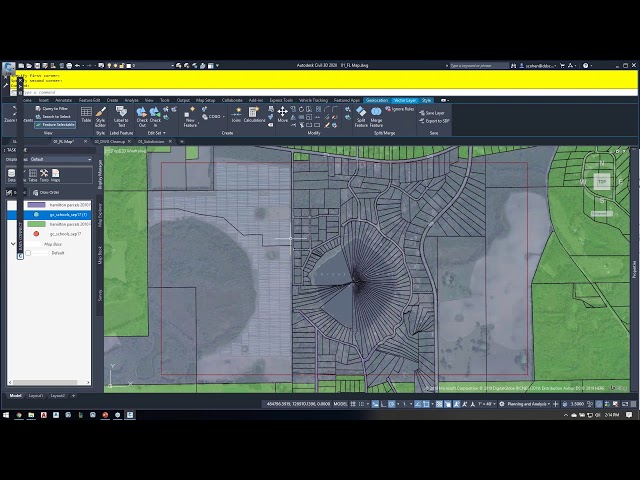The width and height of the screenshot is (640, 480).
Task: Toggle MODEL space button in status bar
Action: click(x=340, y=404)
